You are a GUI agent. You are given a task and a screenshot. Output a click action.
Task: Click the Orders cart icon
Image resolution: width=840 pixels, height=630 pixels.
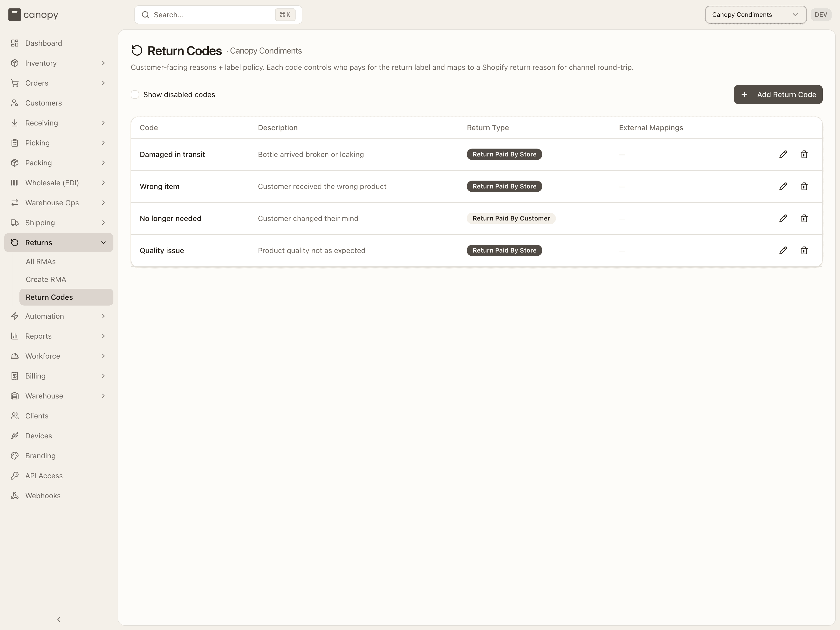[x=15, y=83]
